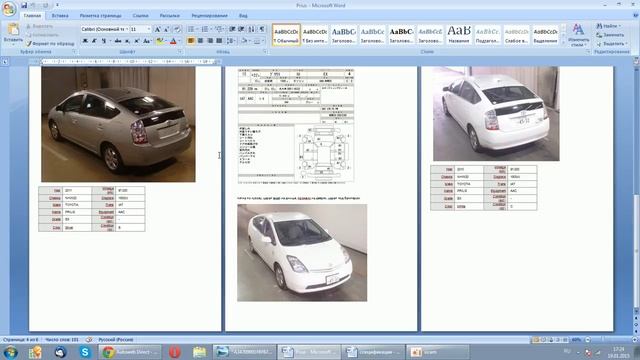
Task: Toggle show paragraph marks (¶)
Action: coord(262,29)
